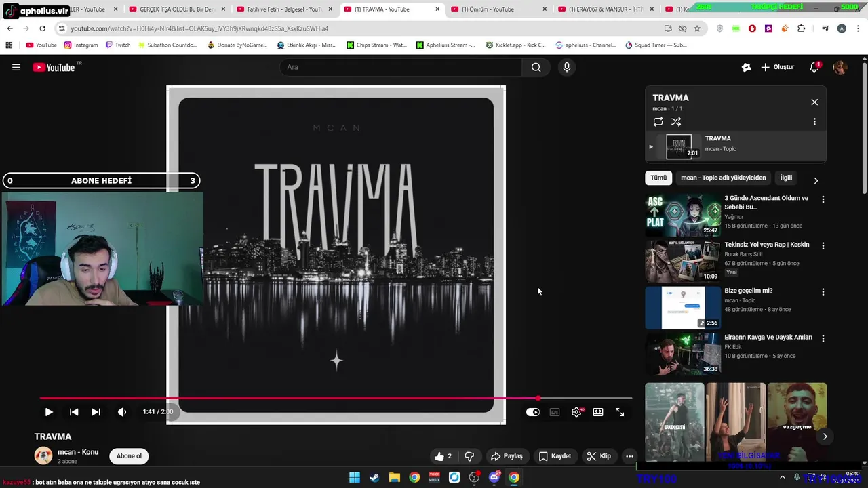Seek on the red video progress bar

[336, 399]
